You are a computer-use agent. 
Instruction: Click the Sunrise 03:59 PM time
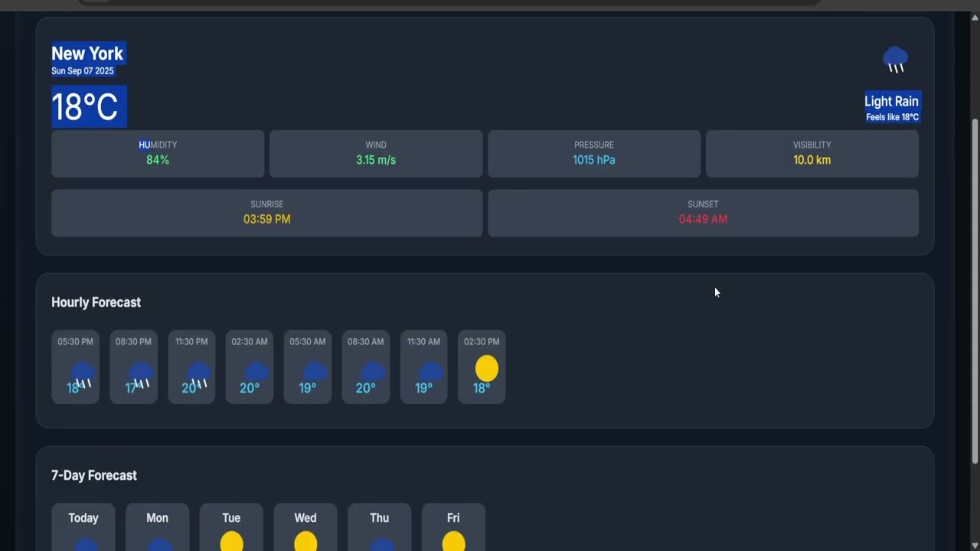click(x=266, y=219)
